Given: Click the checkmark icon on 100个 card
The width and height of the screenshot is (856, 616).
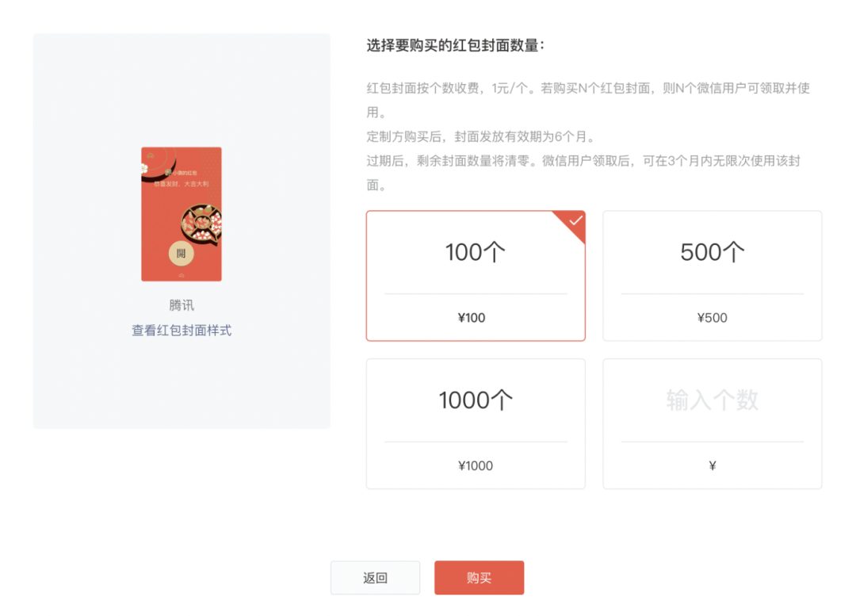Looking at the screenshot, I should pyautogui.click(x=576, y=220).
